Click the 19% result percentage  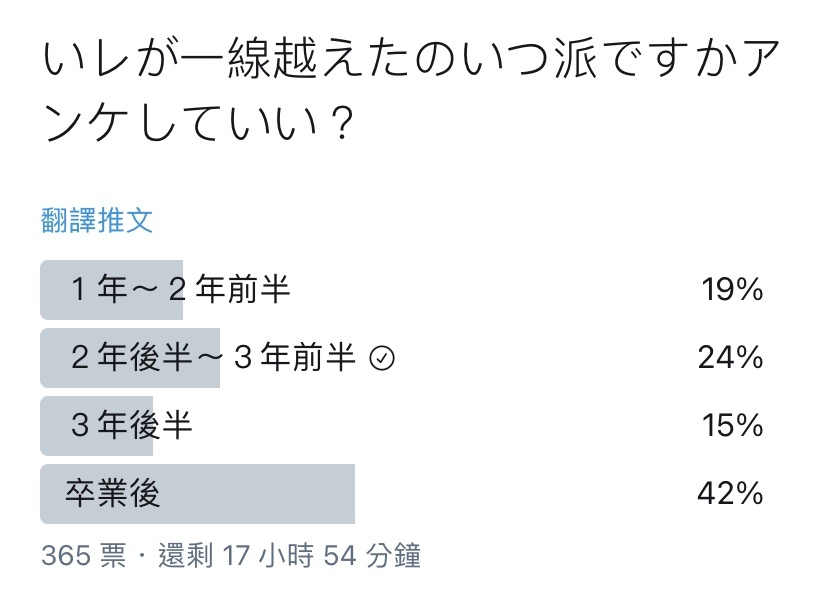[732, 290]
